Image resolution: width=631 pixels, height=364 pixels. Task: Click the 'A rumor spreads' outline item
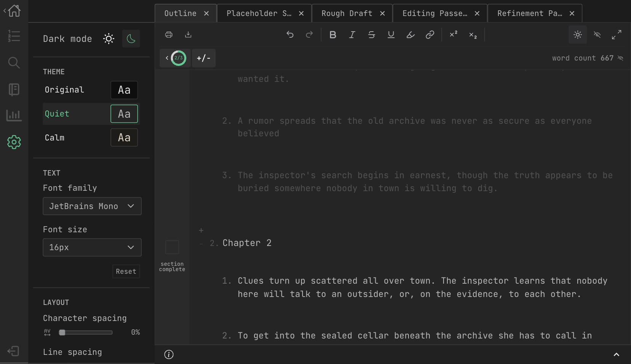tap(415, 127)
